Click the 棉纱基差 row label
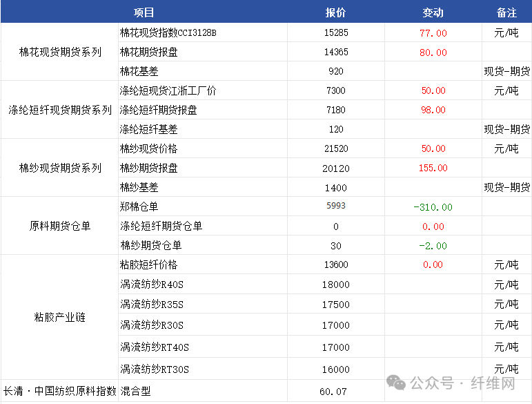The image size is (532, 404). pyautogui.click(x=139, y=187)
